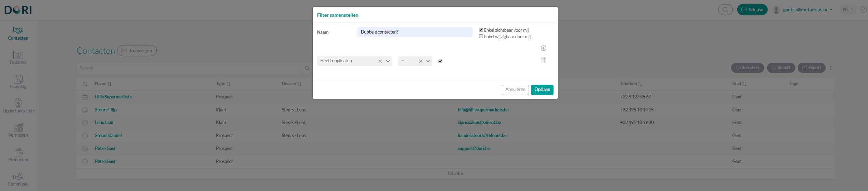Click Annuleren to cancel the filter

click(515, 90)
